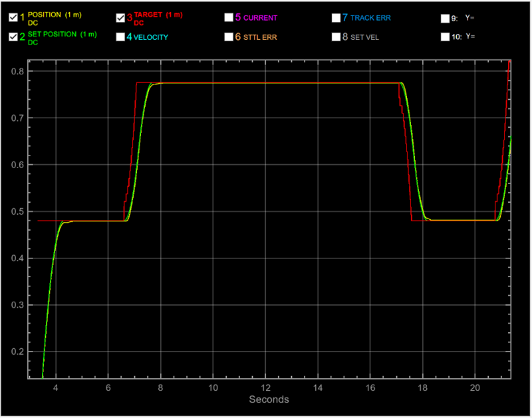Click the Y= field for channel 9
532x418 pixels.
[x=469, y=18]
